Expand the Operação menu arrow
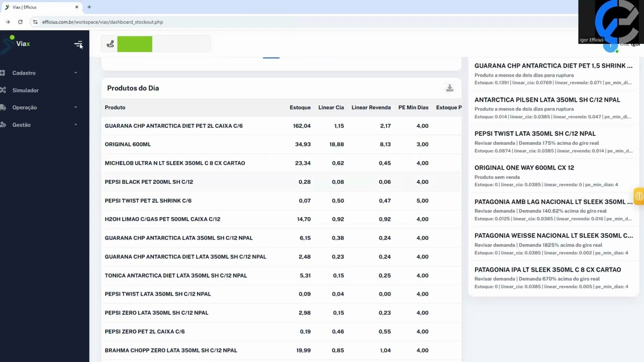This screenshot has width=644, height=362. [75, 108]
